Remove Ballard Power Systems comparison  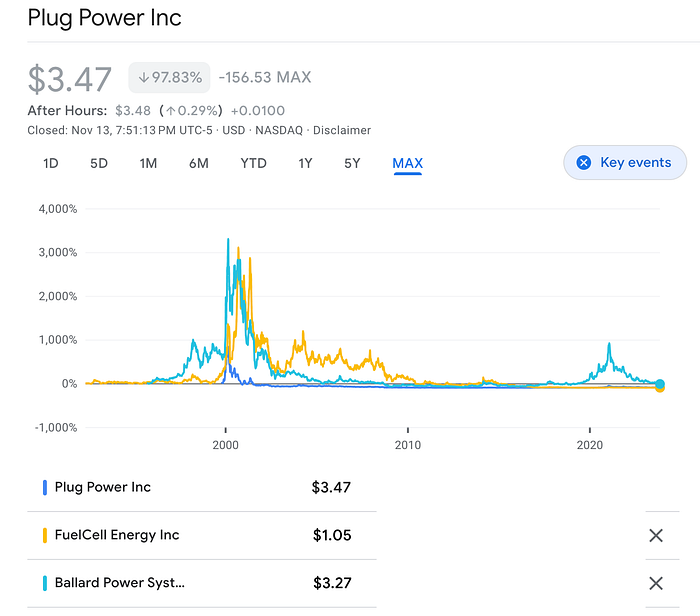656,583
